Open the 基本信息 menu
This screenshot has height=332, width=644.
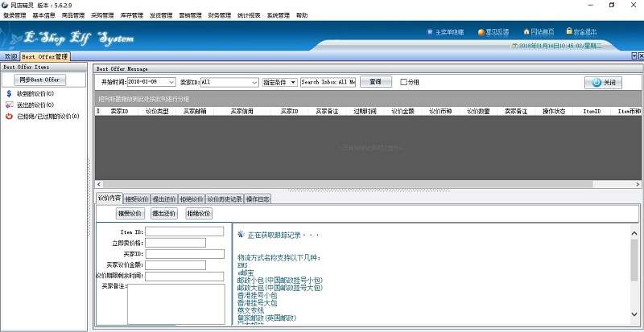(x=43, y=15)
